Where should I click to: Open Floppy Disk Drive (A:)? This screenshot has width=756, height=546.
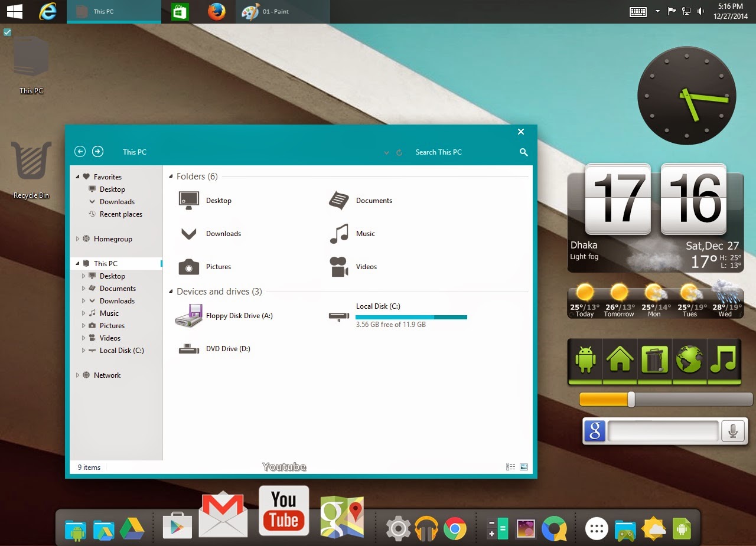click(x=224, y=316)
